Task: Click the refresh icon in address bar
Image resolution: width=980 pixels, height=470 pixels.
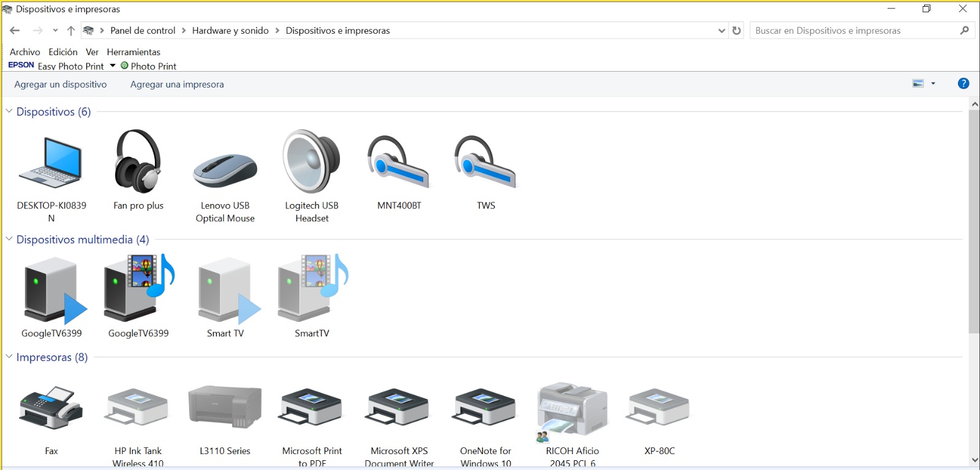Action: click(736, 31)
